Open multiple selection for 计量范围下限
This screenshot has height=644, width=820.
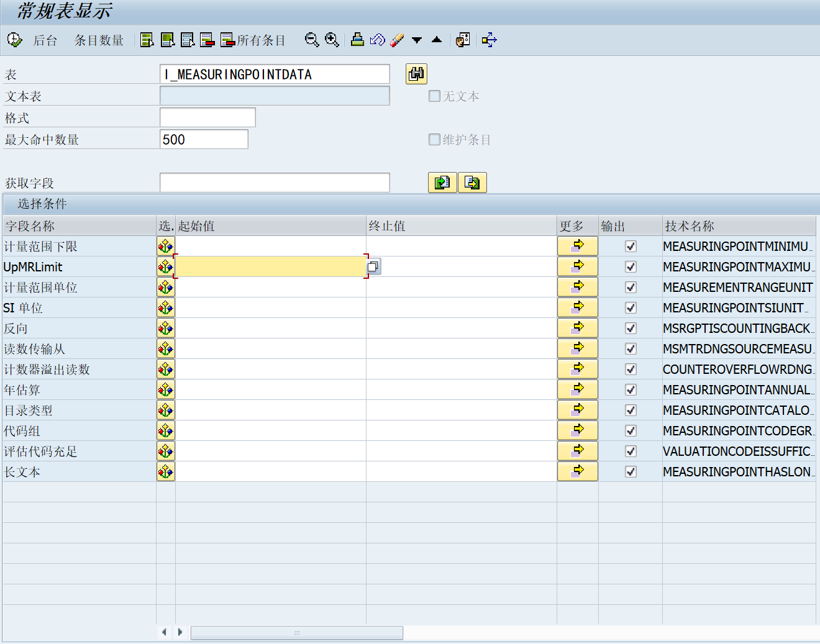pos(578,246)
